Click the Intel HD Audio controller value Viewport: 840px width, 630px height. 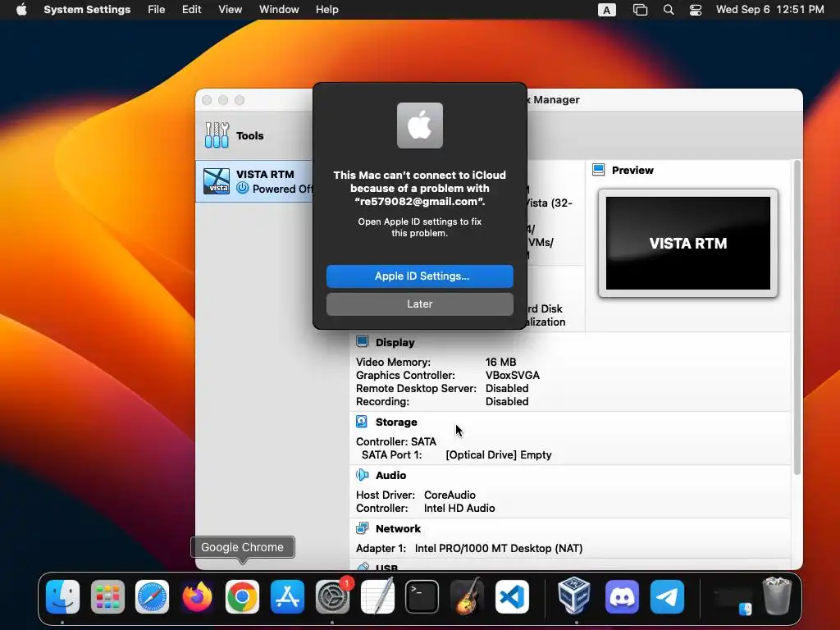[x=459, y=509]
